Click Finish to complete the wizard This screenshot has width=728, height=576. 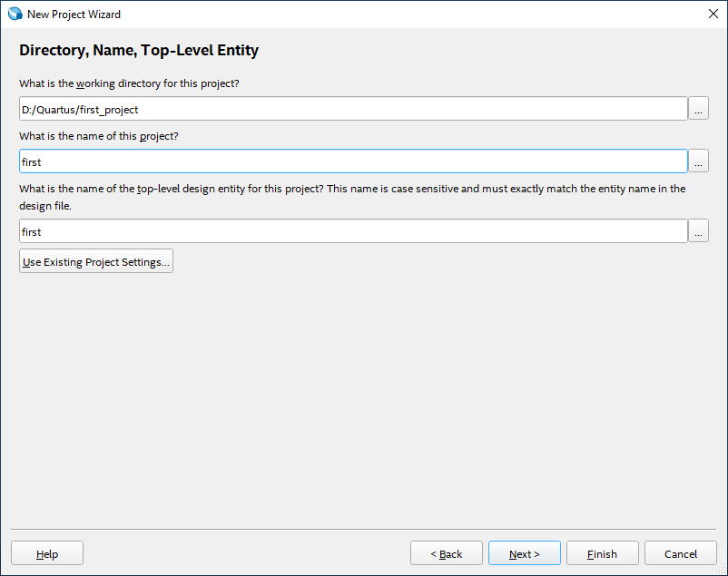[x=602, y=553]
